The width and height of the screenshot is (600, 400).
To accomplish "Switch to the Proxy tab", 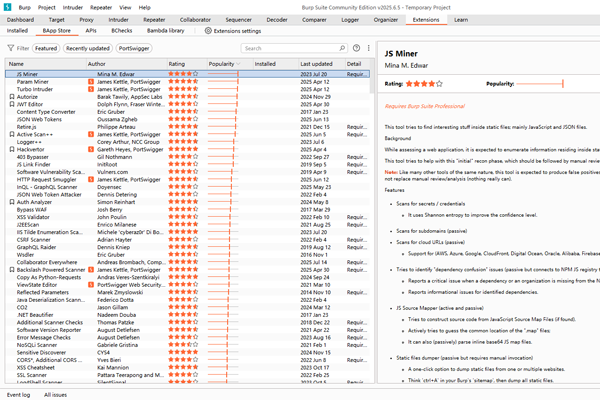I will [86, 20].
